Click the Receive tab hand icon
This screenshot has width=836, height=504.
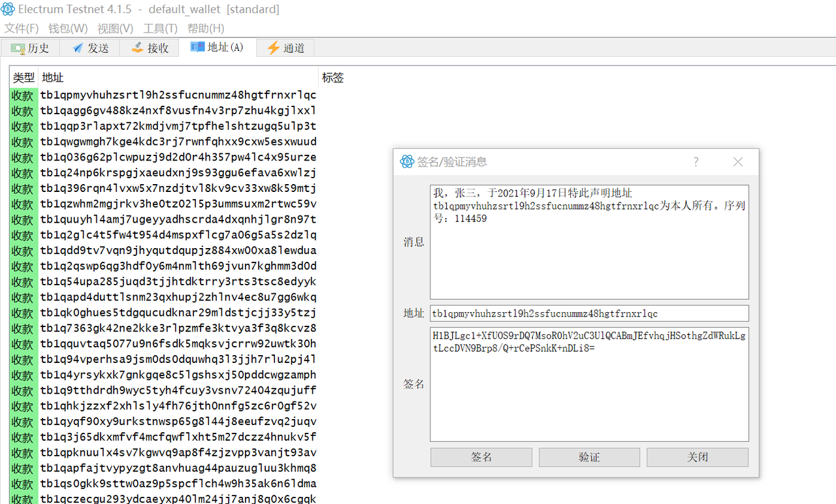(x=137, y=48)
